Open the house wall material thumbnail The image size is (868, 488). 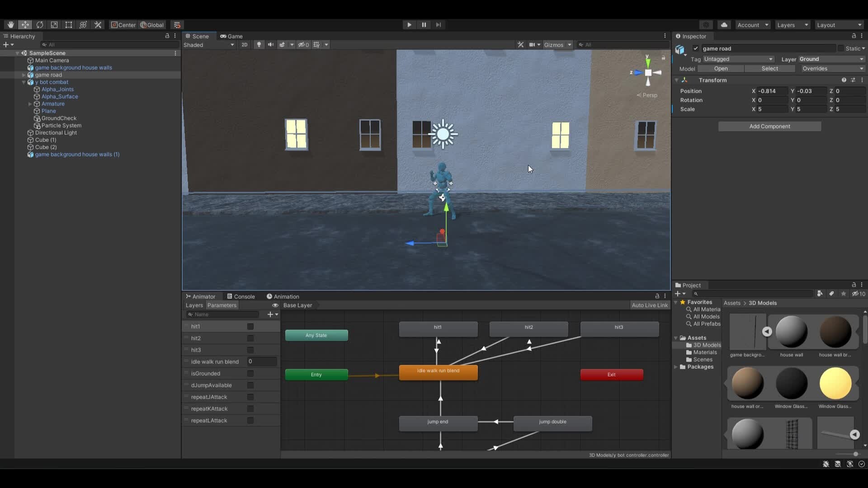click(791, 331)
